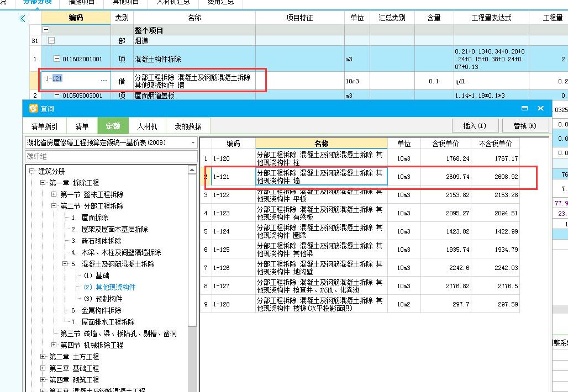Open the 人材机 tab
This screenshot has height=392, width=568.
click(147, 126)
